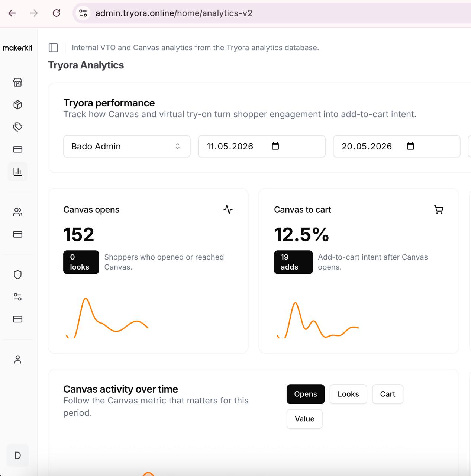Viewport: 471px width, 476px height.
Task: Click the 20.05.2026 end date field
Action: [x=397, y=146]
